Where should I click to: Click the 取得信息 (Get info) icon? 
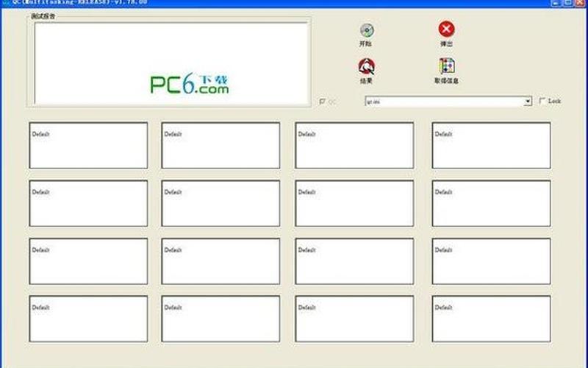pos(447,66)
